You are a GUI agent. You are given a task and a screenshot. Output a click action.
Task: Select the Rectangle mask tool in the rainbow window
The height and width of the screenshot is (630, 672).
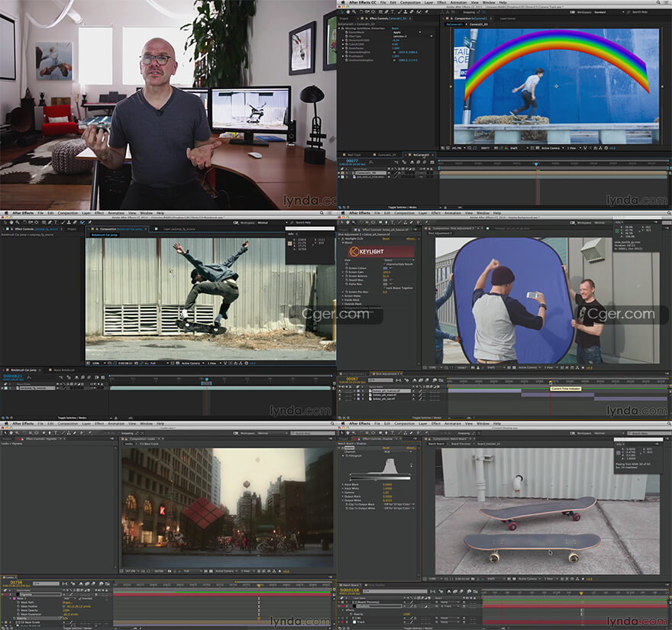[380, 12]
